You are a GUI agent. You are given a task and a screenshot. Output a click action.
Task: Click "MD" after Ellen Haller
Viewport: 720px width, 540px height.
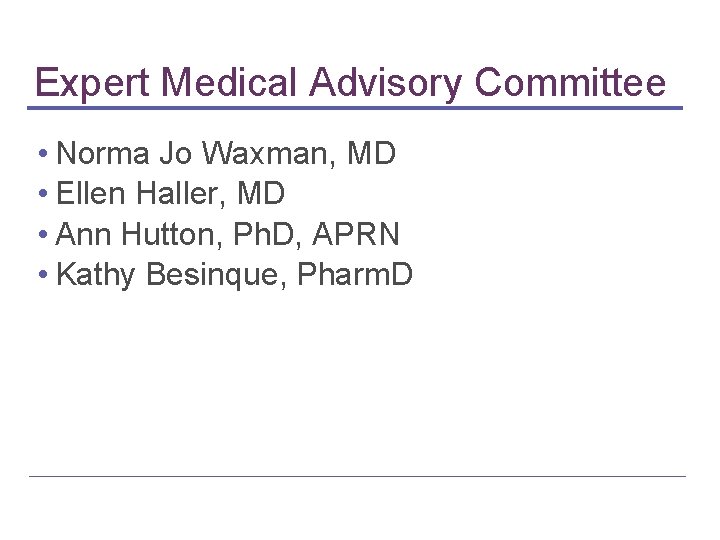tap(260, 194)
